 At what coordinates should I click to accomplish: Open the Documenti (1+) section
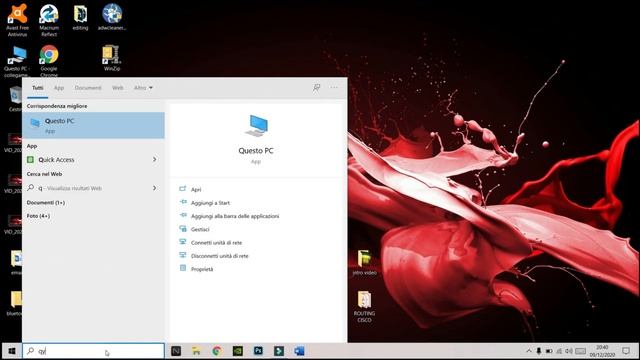[46, 202]
